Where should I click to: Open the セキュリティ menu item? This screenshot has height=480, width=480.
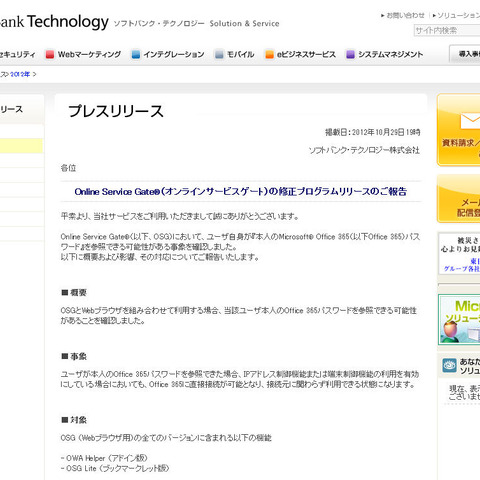click(17, 54)
